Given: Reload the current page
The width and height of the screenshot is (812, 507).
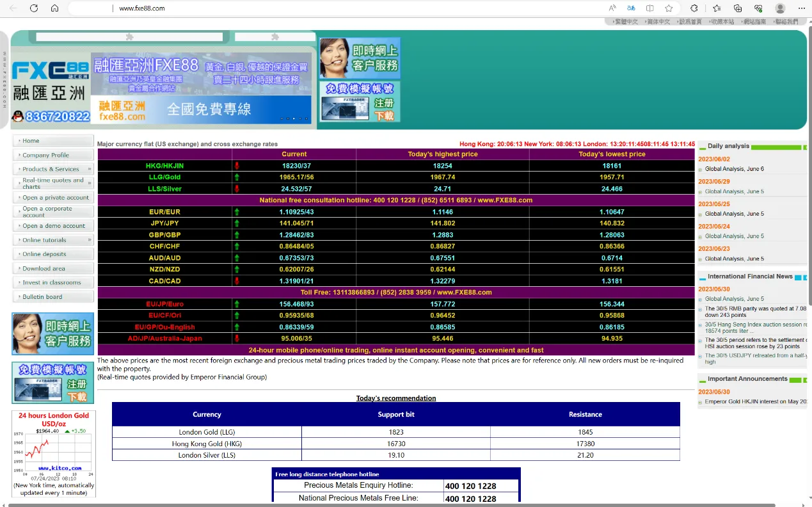Looking at the screenshot, I should pyautogui.click(x=34, y=8).
